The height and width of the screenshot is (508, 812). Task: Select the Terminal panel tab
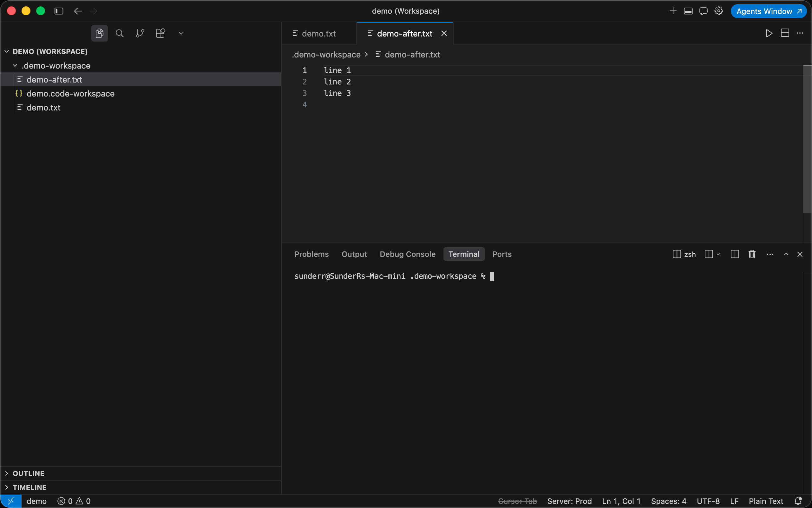click(x=464, y=254)
